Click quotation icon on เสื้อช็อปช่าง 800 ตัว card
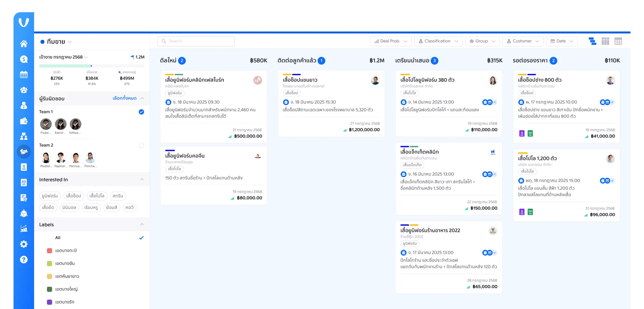Viewport: 644px width, 309px height. [522, 133]
